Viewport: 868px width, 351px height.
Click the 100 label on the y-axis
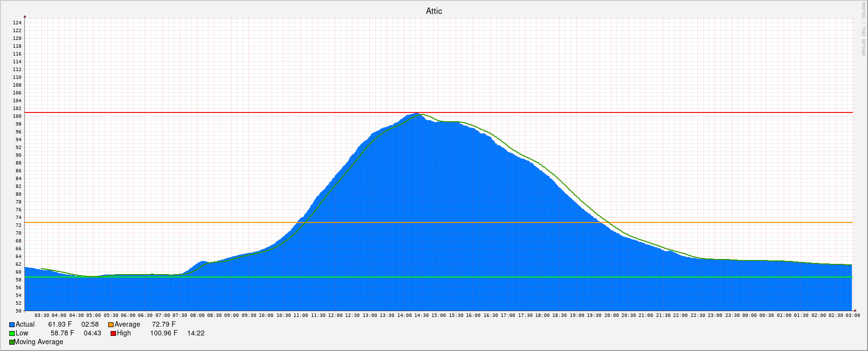click(17, 116)
